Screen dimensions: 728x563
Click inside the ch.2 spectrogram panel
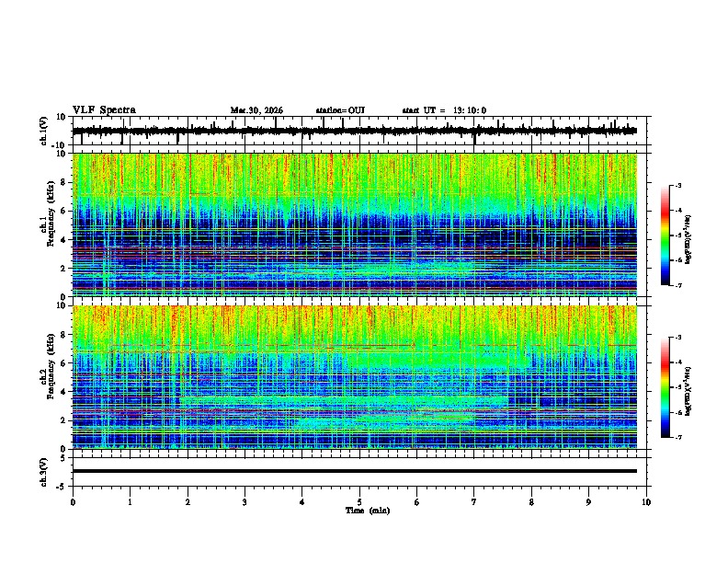[354, 377]
